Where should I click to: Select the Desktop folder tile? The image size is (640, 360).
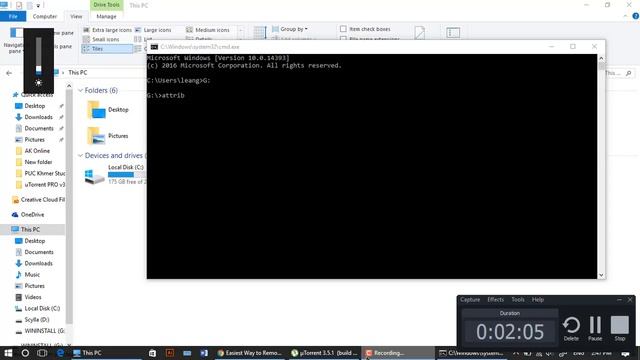pyautogui.click(x=108, y=110)
